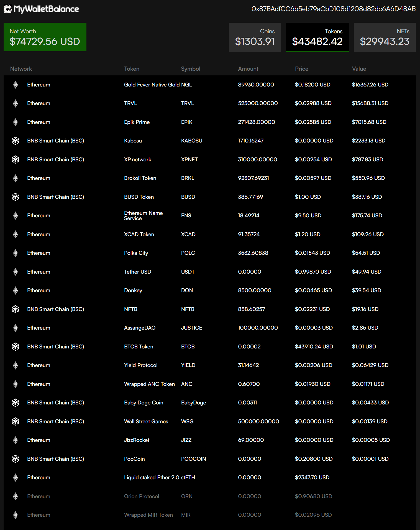
Task: Click Ethereum icon in Brokoli Token row
Action: [x=16, y=178]
